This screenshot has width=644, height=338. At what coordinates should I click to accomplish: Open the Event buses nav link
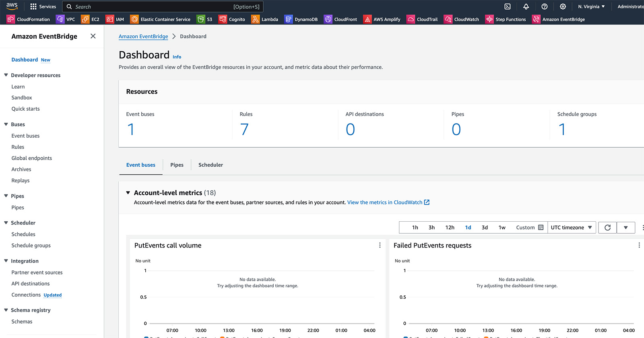[x=25, y=136]
